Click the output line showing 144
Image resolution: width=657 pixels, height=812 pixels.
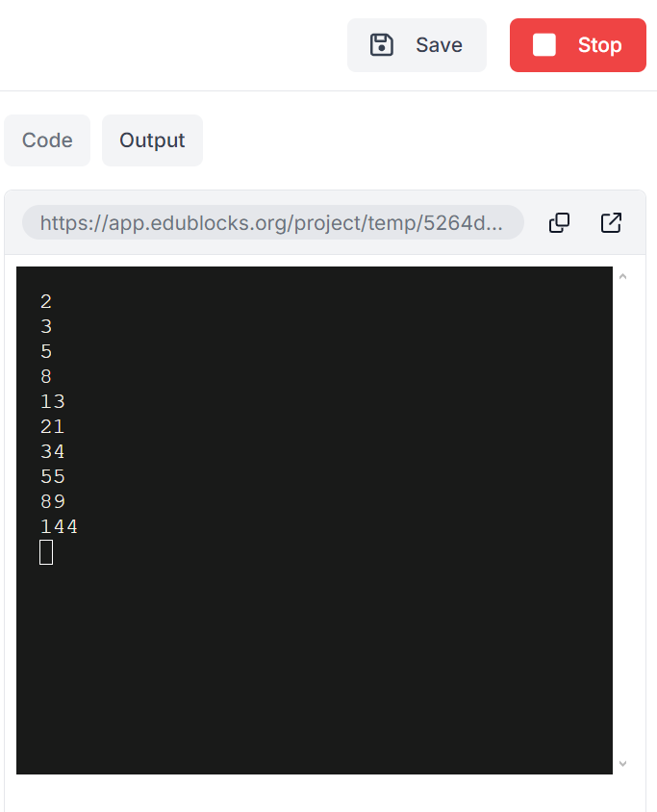(x=59, y=526)
